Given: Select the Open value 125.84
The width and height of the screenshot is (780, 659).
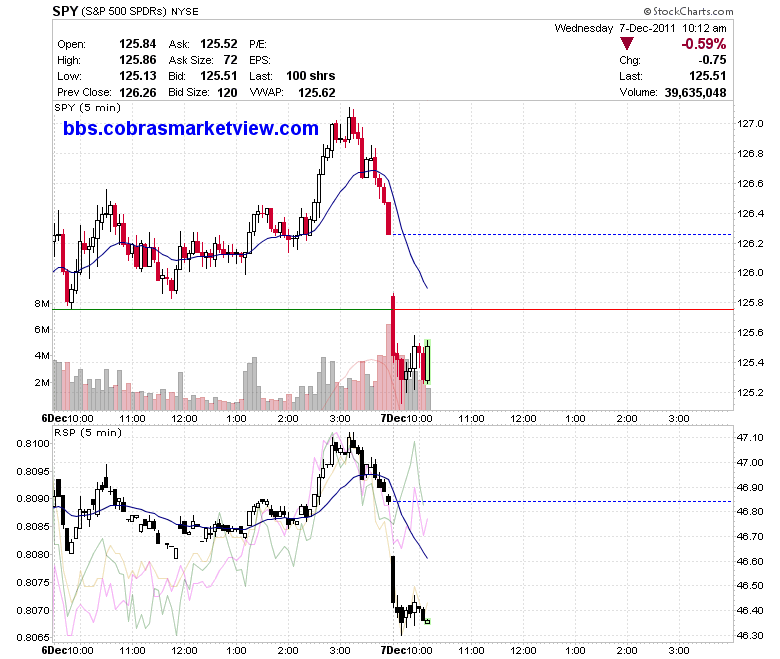Looking at the screenshot, I should [138, 44].
